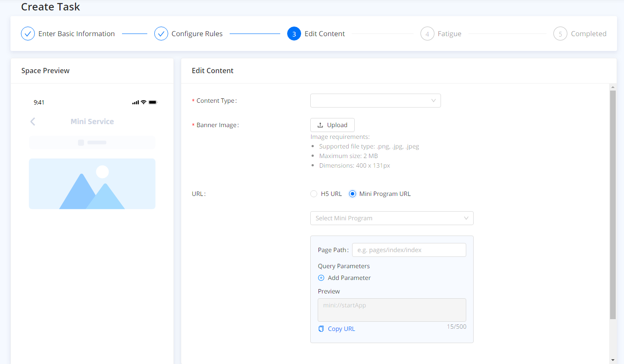624x364 pixels.
Task: Click the step 4 Fatigue circle icon
Action: (x=427, y=34)
